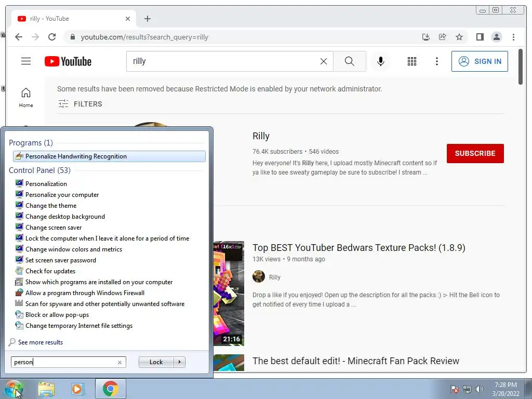Open the Rilly channel title
The image size is (532, 399).
pos(261,136)
